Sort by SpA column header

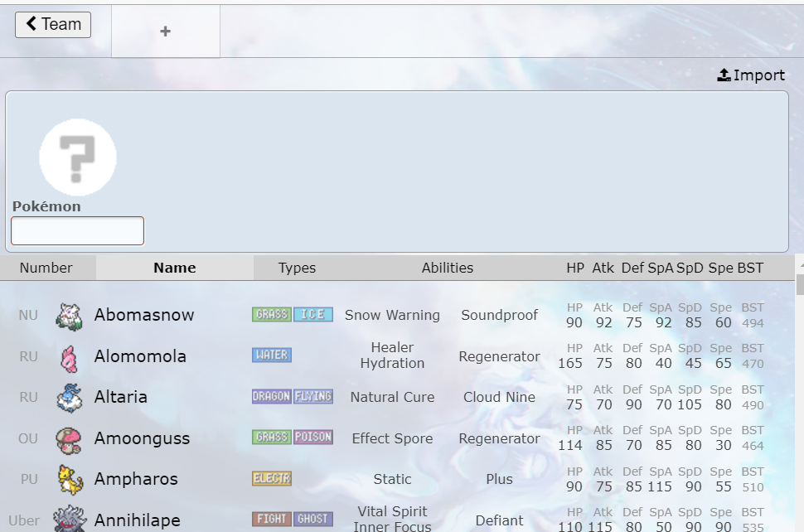[x=661, y=268]
